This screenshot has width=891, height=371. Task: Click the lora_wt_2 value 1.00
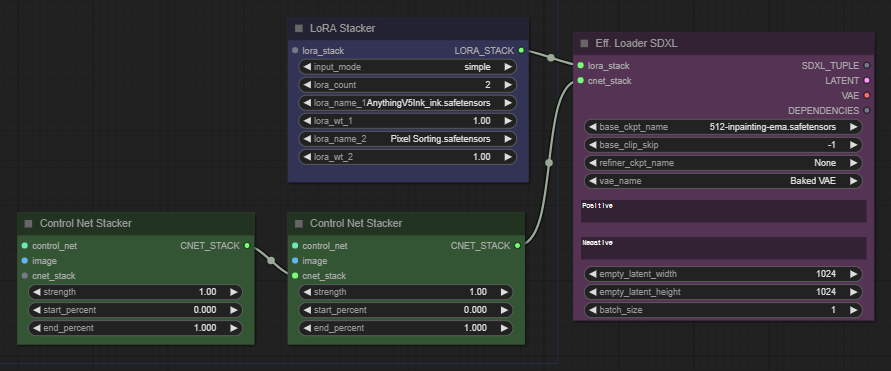tap(481, 157)
